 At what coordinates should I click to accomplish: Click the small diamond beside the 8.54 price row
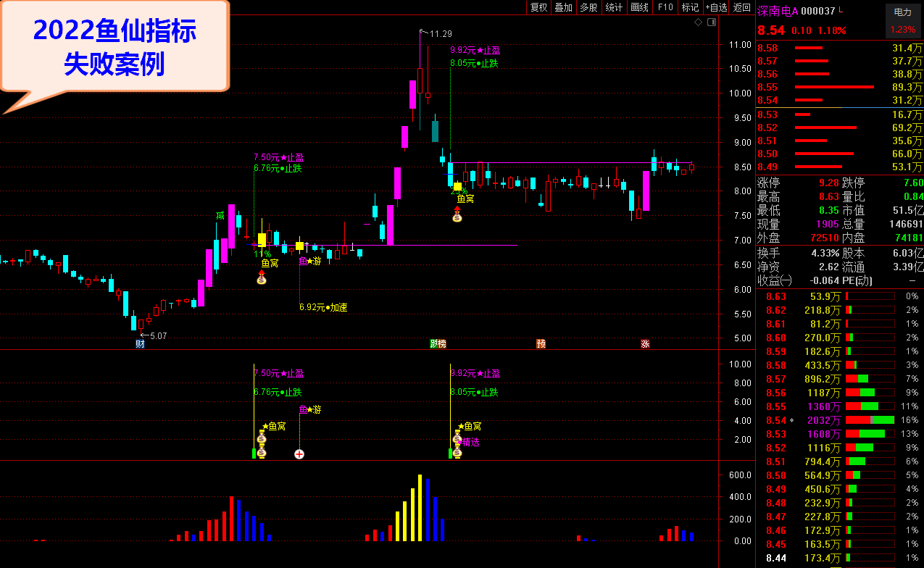[x=791, y=420]
